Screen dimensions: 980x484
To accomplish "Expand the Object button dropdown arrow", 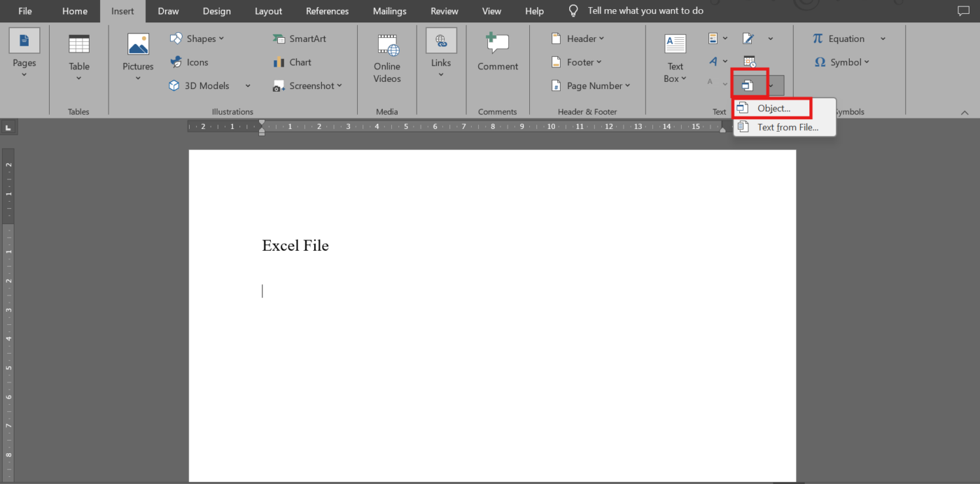I will point(771,85).
